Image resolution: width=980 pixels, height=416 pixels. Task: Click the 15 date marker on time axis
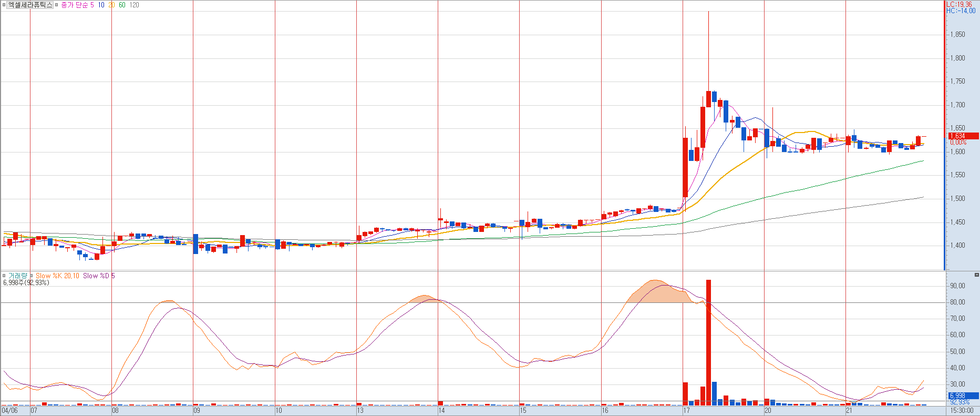click(523, 410)
